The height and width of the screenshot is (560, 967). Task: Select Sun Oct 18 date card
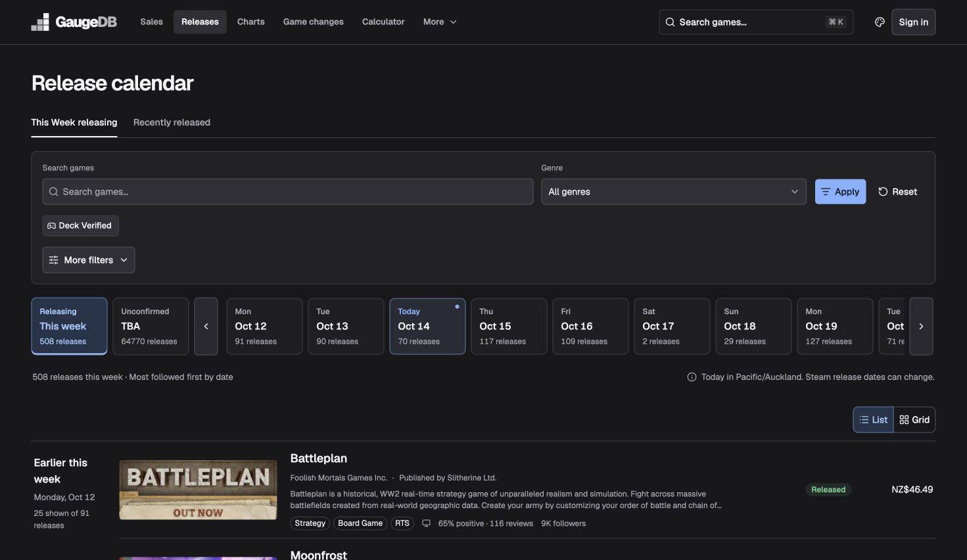point(753,326)
